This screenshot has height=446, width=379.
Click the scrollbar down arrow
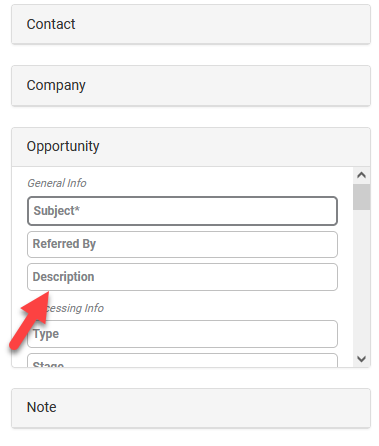[x=361, y=359]
